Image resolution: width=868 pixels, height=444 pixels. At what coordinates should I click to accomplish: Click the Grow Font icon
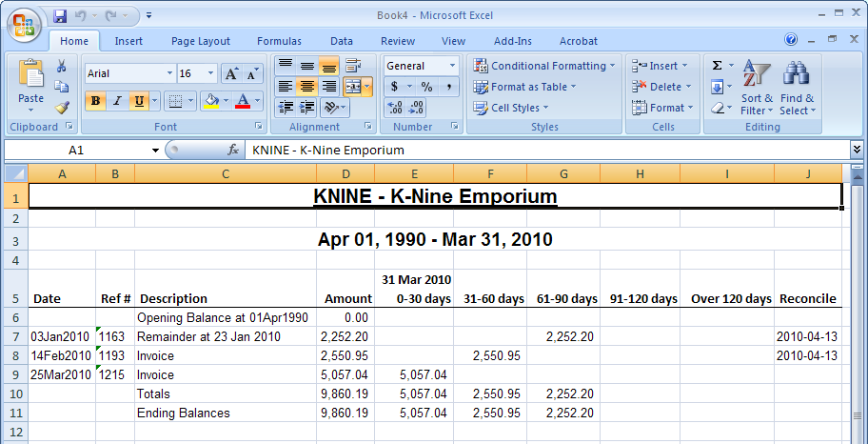[231, 73]
